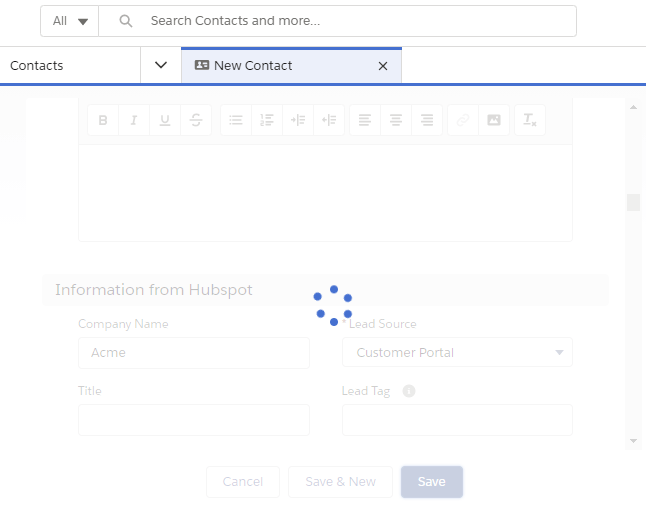Toggle bold formatting in the editor toolbar
The image size is (646, 506).
tap(102, 120)
